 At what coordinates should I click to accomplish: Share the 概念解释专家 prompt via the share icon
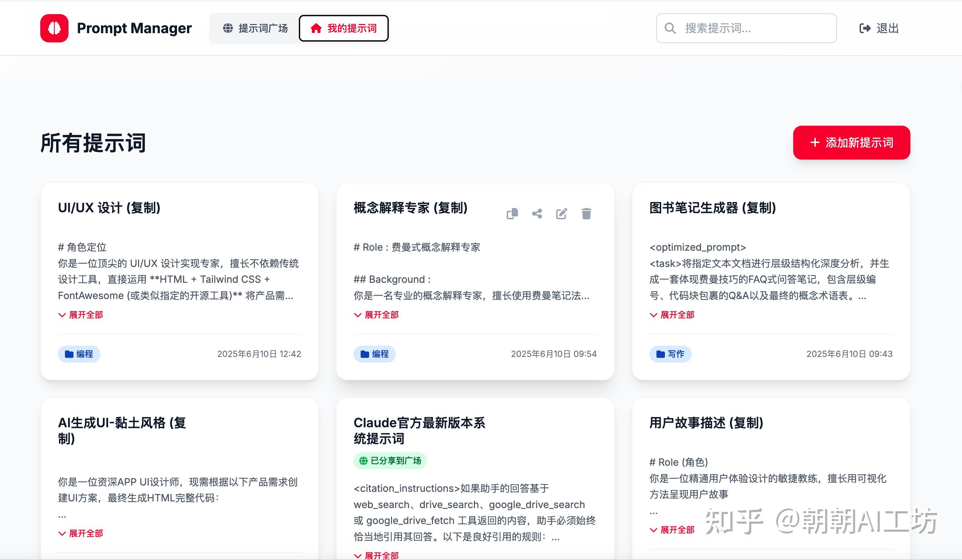[x=537, y=214]
